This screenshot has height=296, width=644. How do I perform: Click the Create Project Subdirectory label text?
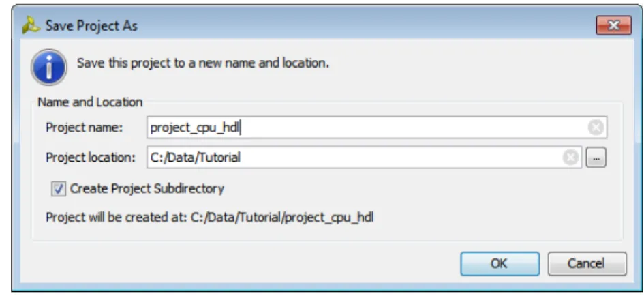(147, 189)
